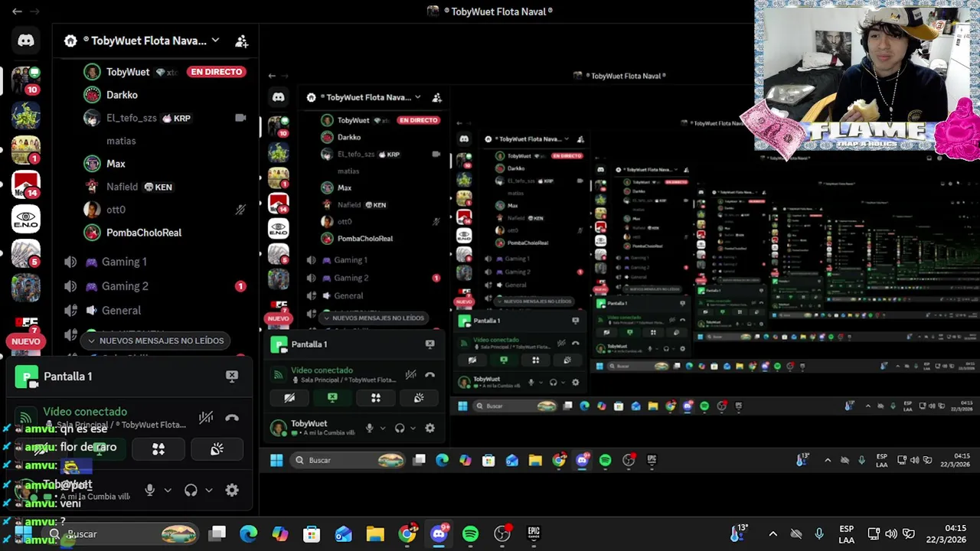Open headphones chevron in the largest mirrored stream user panel
Screen dimensions: 980x551
tap(412, 429)
